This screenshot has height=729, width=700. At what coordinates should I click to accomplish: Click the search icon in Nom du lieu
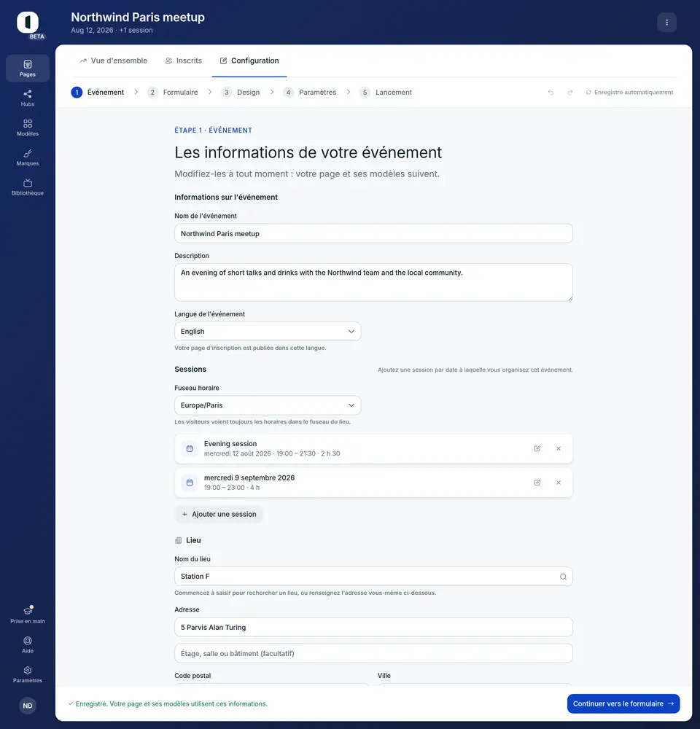pos(563,577)
